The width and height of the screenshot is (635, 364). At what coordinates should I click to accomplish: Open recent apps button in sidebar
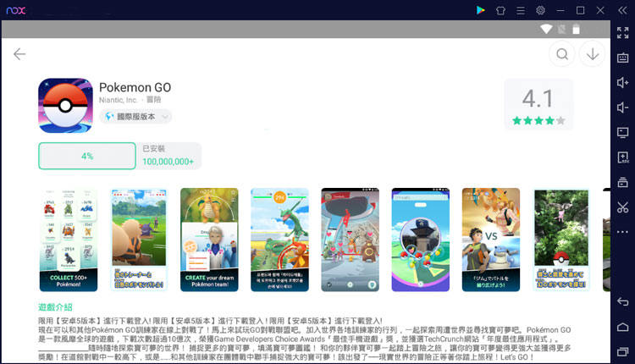(x=622, y=352)
